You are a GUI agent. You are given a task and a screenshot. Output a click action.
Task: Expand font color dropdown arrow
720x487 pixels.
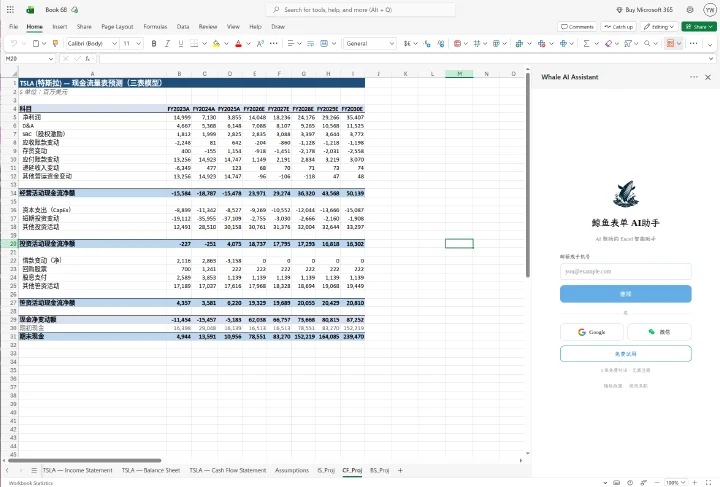tap(248, 44)
